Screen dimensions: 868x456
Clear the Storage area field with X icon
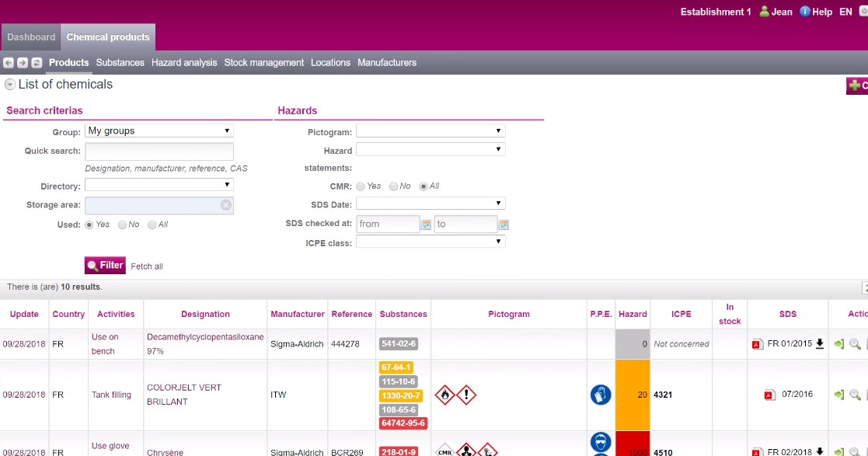pos(225,205)
